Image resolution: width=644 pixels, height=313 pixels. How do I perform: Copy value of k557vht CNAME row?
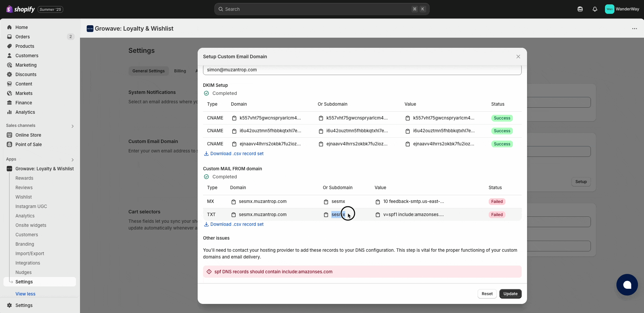coord(408,118)
